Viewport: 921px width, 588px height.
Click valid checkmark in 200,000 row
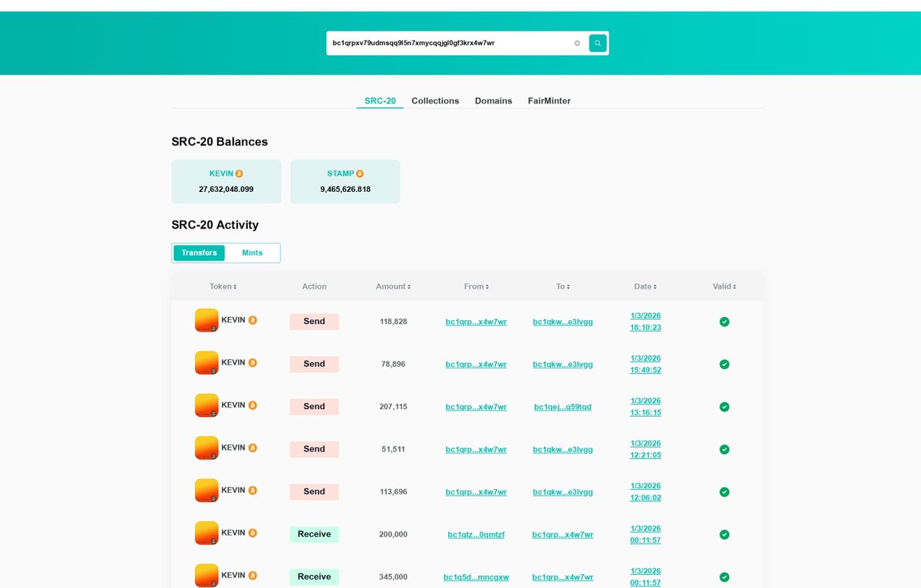coord(724,535)
